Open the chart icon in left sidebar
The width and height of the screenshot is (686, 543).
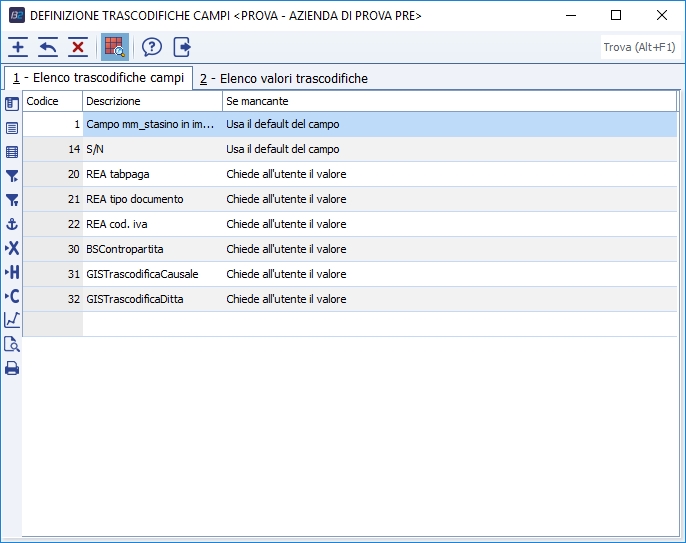pyautogui.click(x=12, y=320)
